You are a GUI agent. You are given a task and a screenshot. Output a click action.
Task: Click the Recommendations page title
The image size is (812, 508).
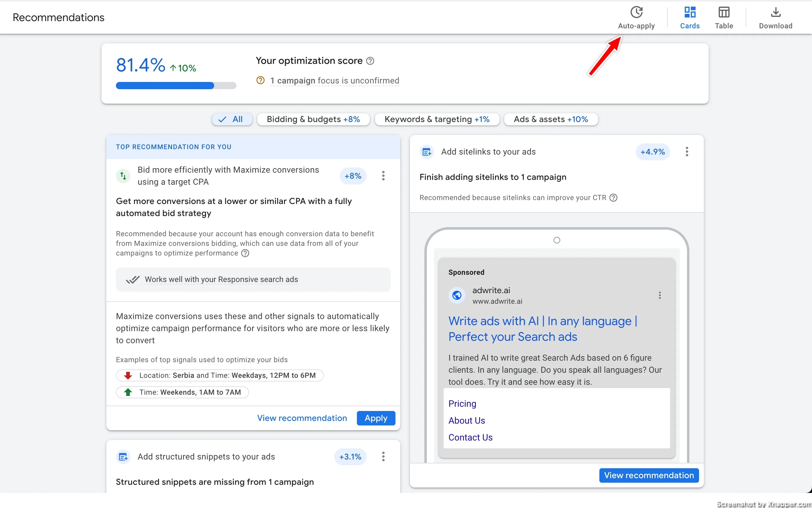(58, 17)
